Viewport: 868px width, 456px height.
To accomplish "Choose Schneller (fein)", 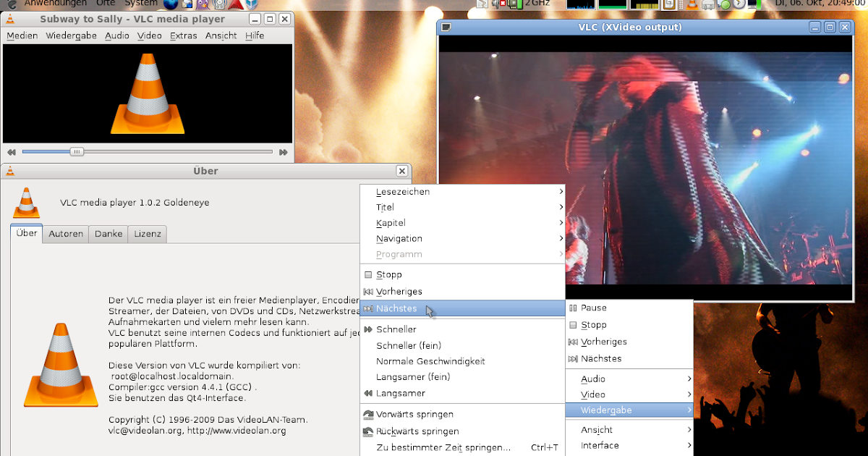I will [463, 345].
